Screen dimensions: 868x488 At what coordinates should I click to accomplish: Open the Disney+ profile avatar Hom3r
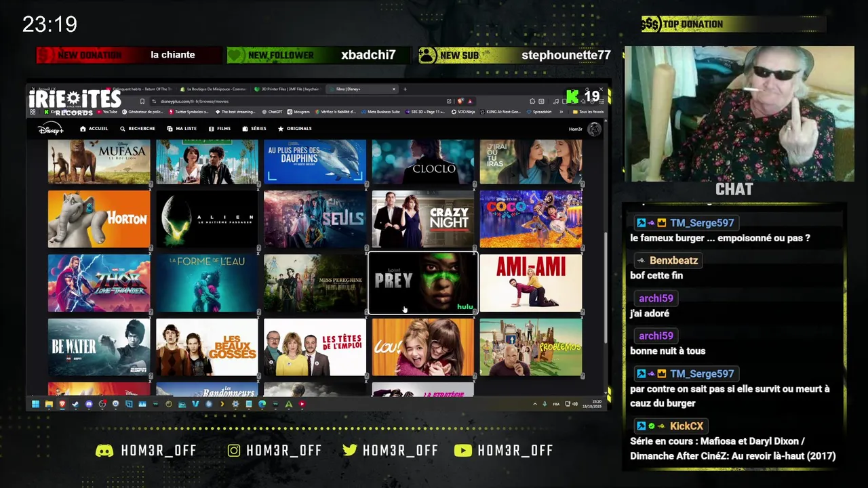[x=594, y=129]
